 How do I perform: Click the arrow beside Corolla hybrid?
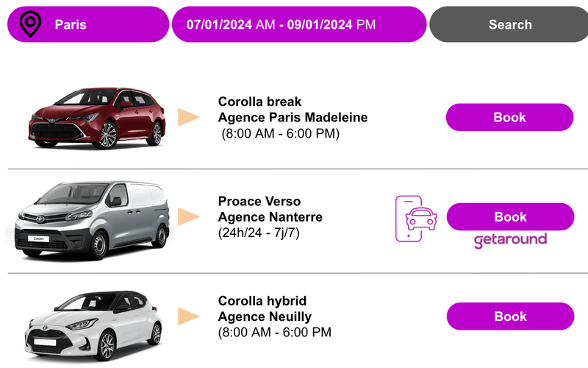190,316
